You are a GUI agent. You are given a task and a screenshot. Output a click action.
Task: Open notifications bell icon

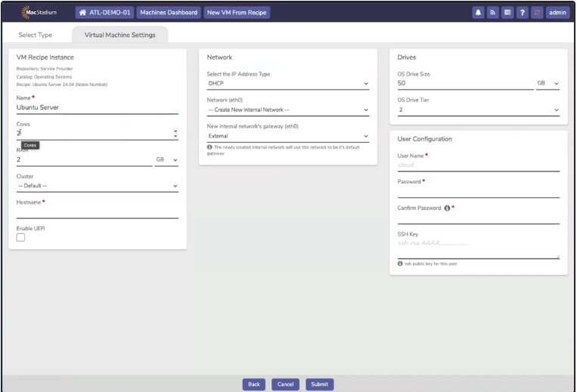(478, 13)
